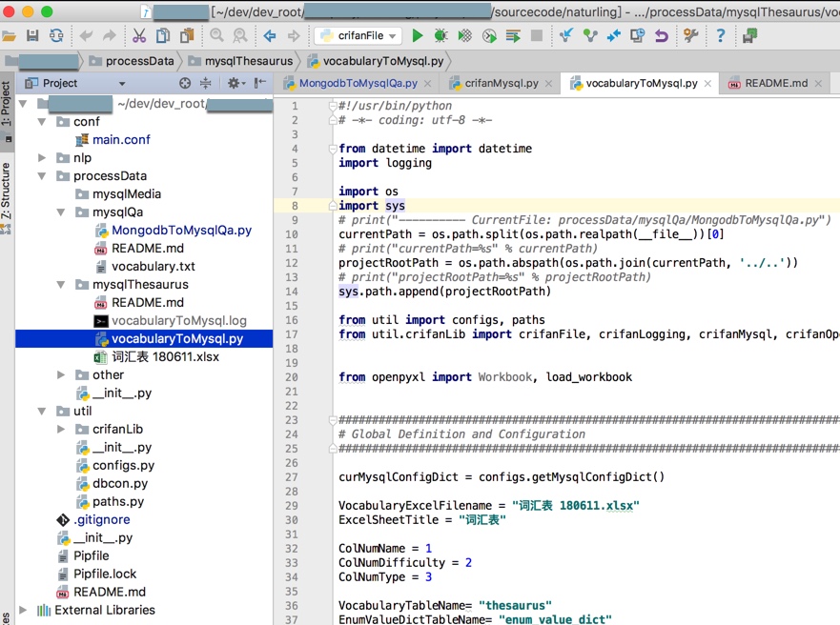Open Project panel gear settings menu
Image resolution: width=840 pixels, height=625 pixels.
[236, 83]
